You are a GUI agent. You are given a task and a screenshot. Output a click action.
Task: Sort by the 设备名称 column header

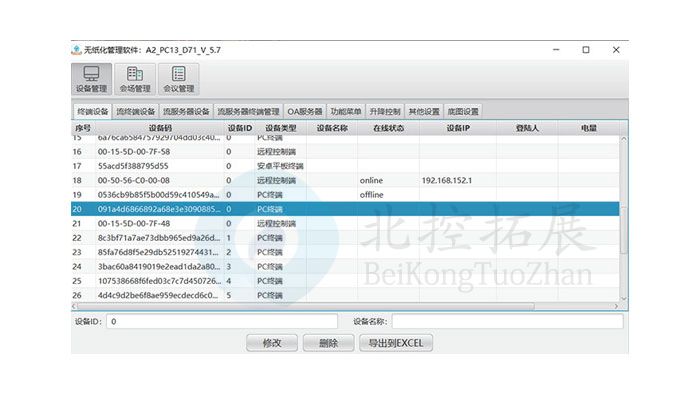(332, 128)
